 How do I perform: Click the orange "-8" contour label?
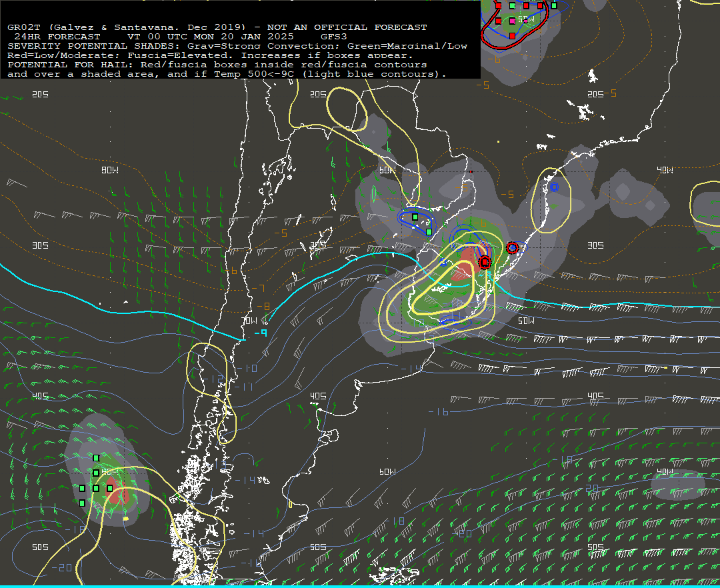[263, 306]
